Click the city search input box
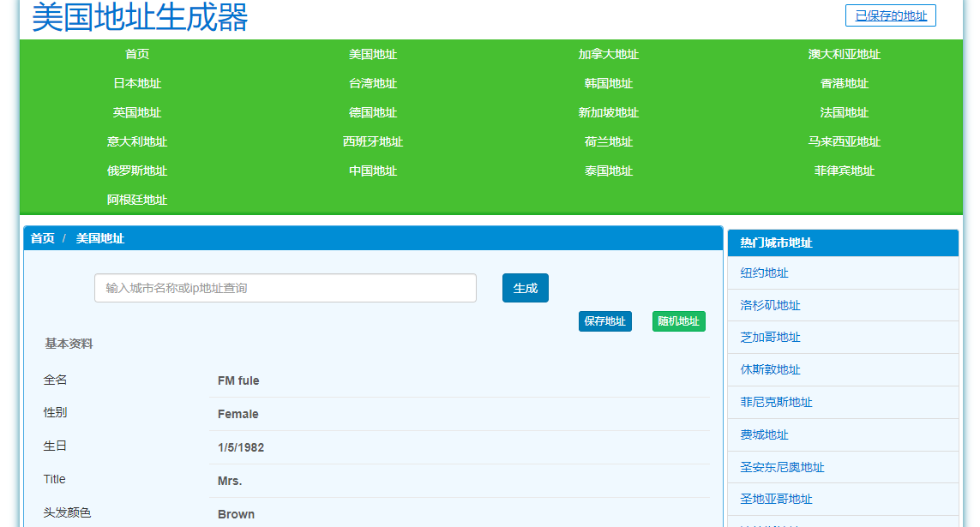Screen dimensions: 980x527 [x=284, y=288]
